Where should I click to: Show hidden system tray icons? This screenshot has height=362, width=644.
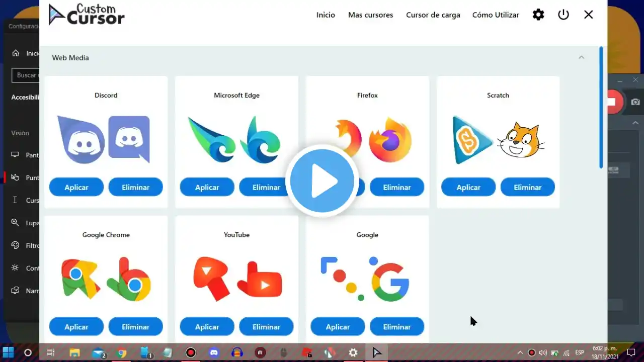[x=520, y=353]
